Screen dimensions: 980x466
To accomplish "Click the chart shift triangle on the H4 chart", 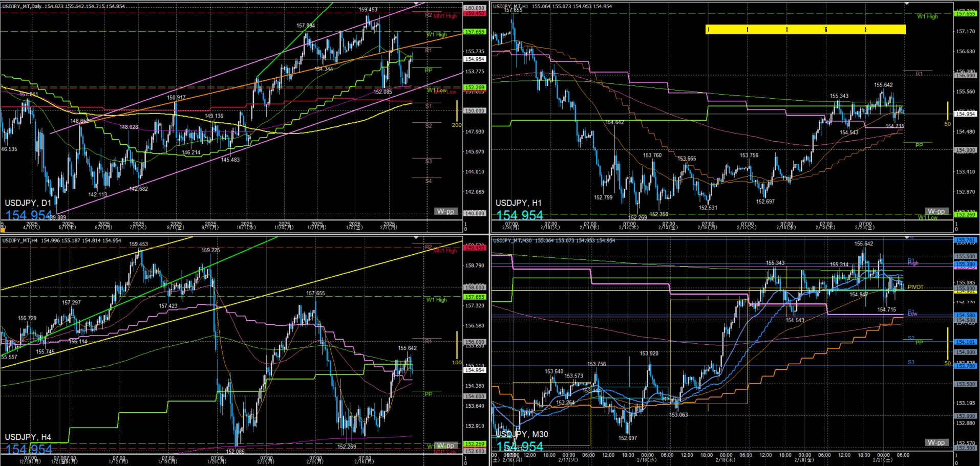I will pyautogui.click(x=416, y=238).
